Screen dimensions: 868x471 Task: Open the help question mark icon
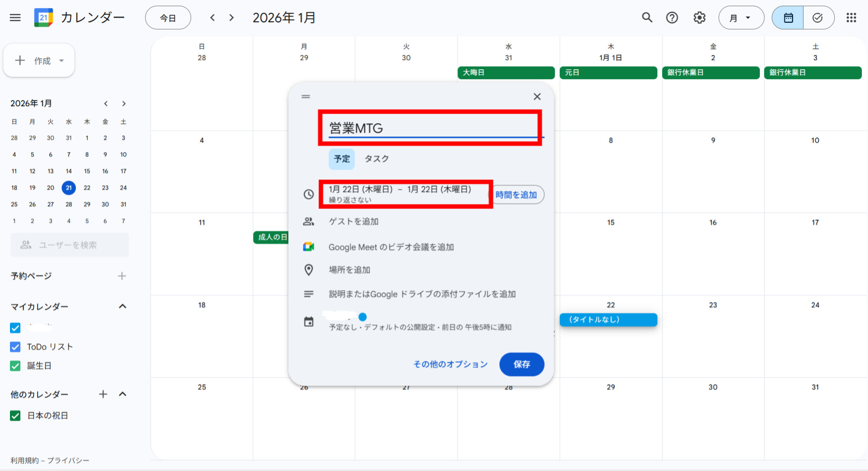672,18
